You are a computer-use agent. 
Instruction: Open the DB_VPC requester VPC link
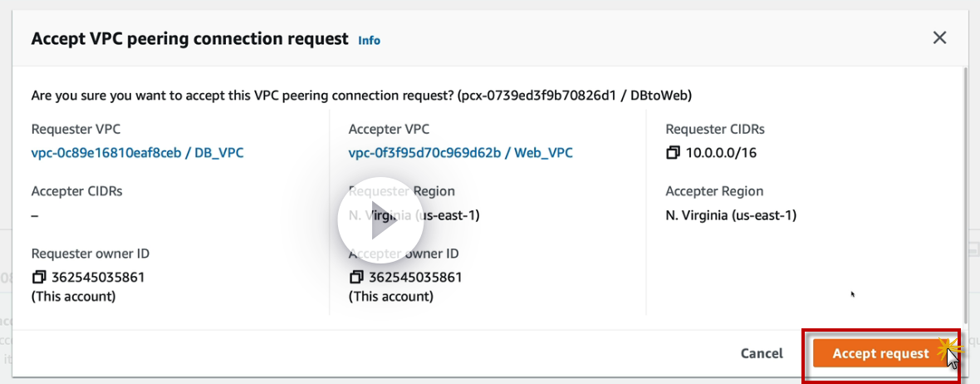coord(137,153)
